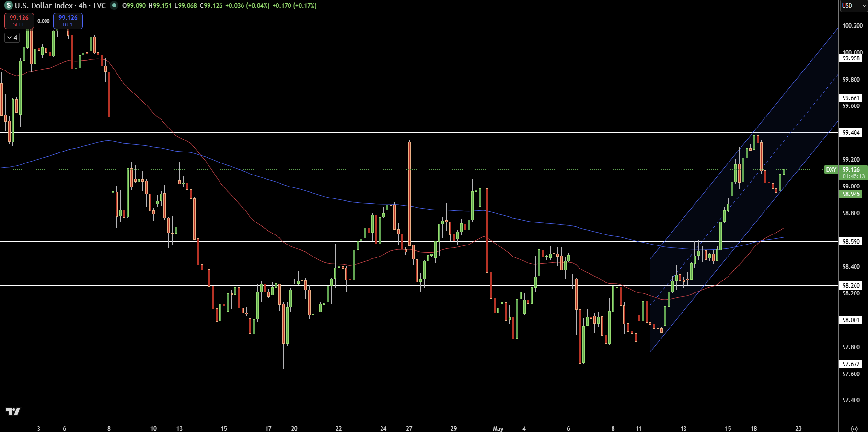Screen dimensions: 868x432
Task: Select the 98.260 horizontal line price label
Action: (x=851, y=286)
